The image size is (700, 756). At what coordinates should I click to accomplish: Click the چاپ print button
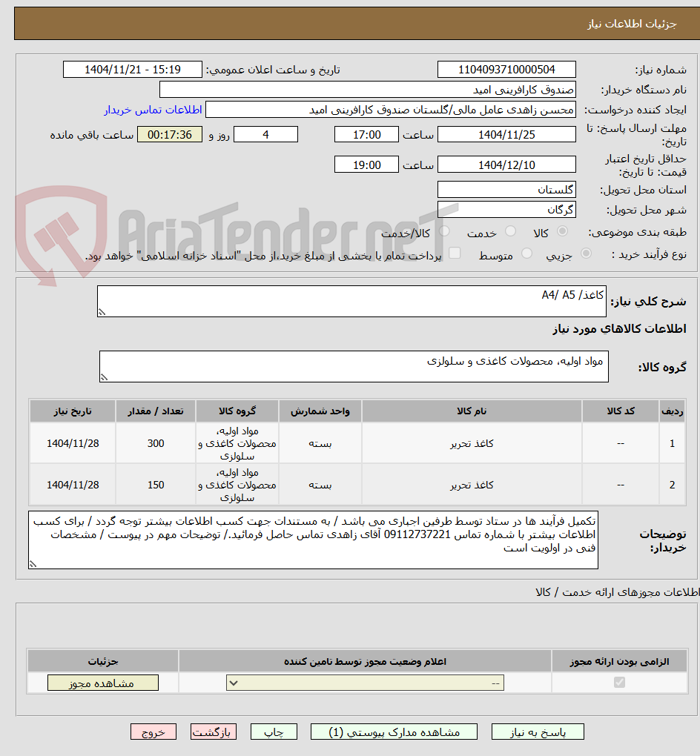(274, 732)
